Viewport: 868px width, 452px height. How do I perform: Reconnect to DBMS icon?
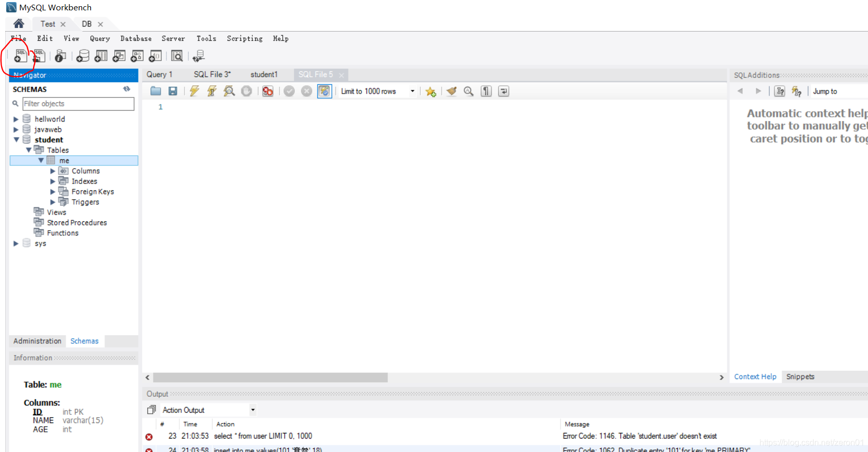[x=199, y=56]
